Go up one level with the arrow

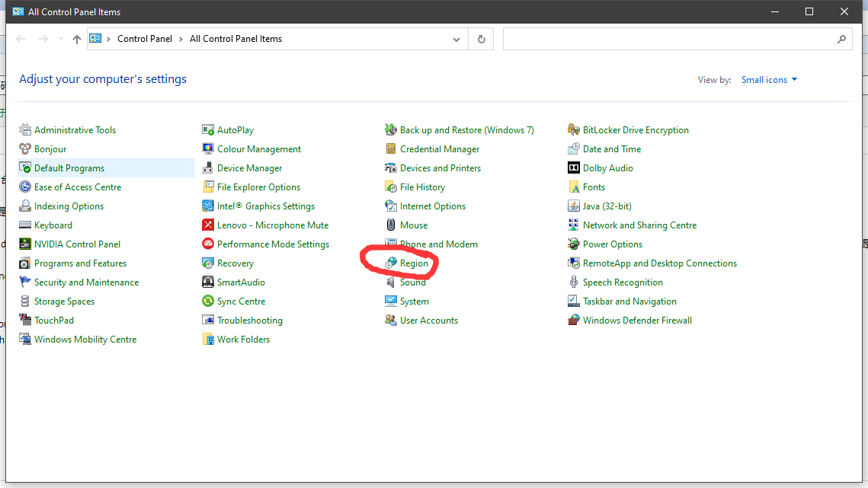tap(77, 39)
